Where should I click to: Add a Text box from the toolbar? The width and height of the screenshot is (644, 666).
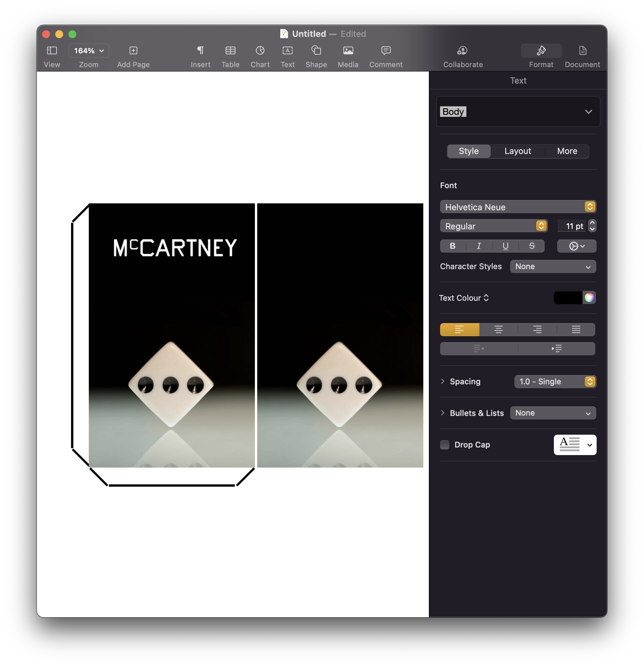pos(287,51)
